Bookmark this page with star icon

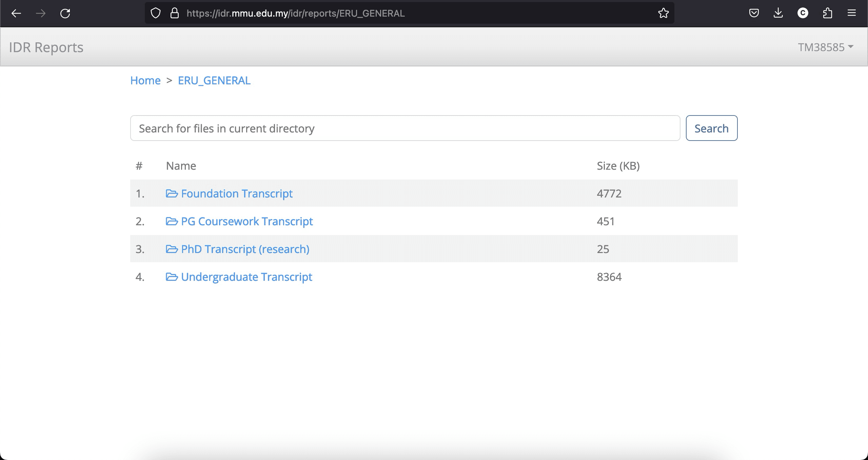click(x=663, y=13)
